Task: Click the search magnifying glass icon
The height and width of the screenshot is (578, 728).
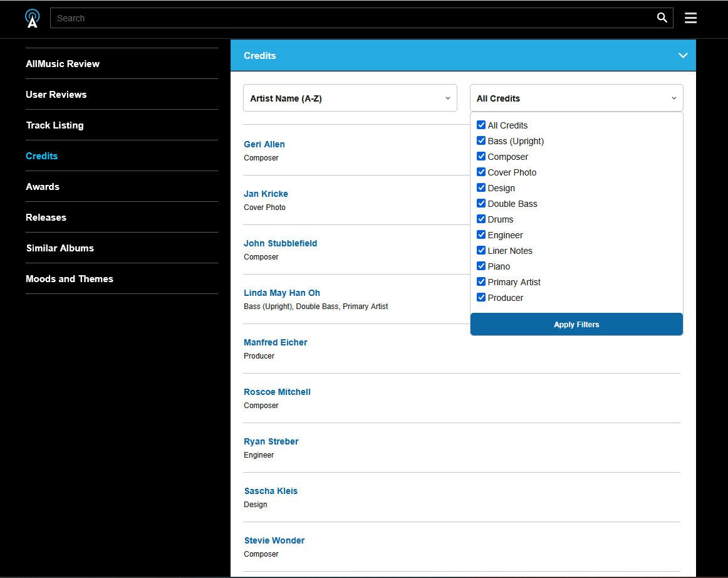Action: coord(662,18)
